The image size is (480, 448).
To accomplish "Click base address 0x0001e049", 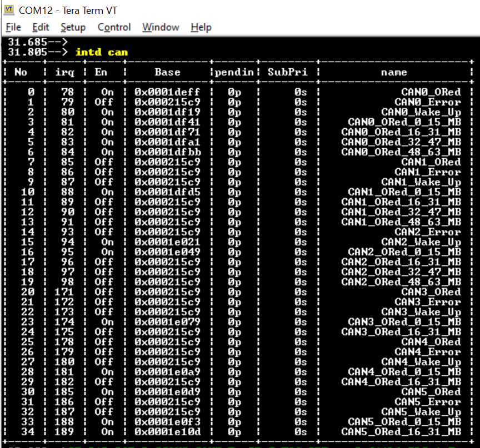I will [x=167, y=251].
